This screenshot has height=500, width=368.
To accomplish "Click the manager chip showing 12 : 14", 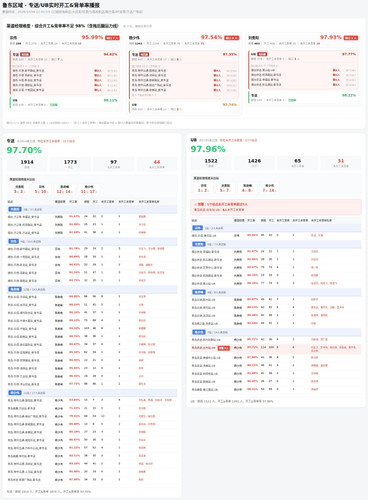I will 64,189.
